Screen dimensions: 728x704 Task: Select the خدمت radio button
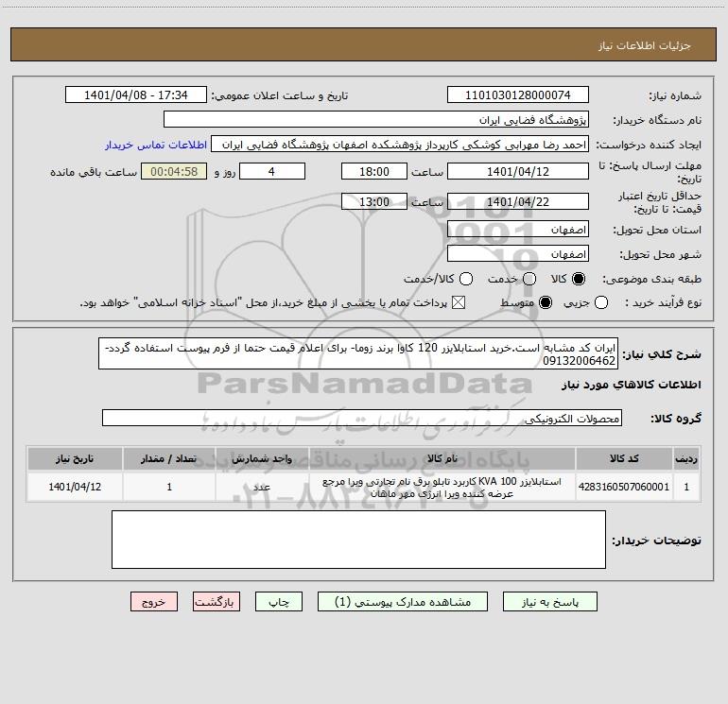tap(529, 279)
